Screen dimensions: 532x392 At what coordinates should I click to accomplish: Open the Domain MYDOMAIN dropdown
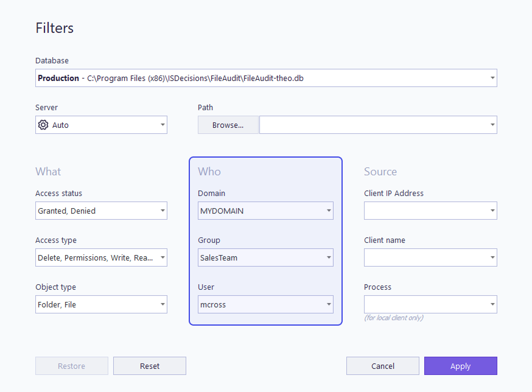pos(265,211)
